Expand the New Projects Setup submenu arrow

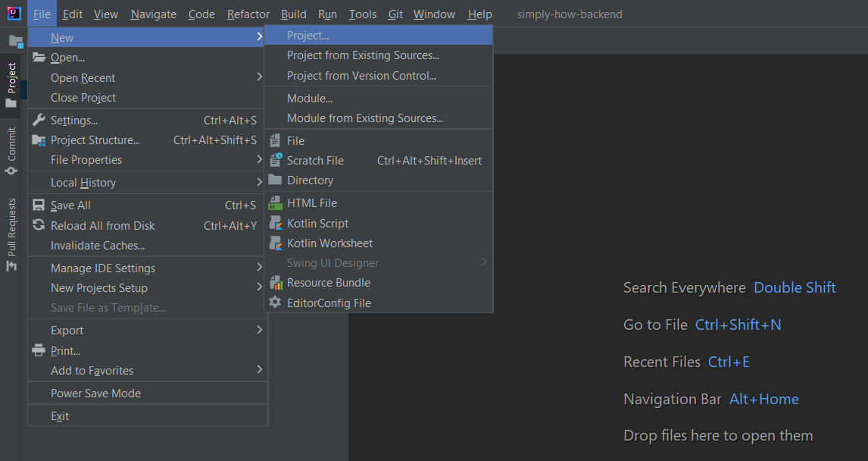(x=259, y=287)
